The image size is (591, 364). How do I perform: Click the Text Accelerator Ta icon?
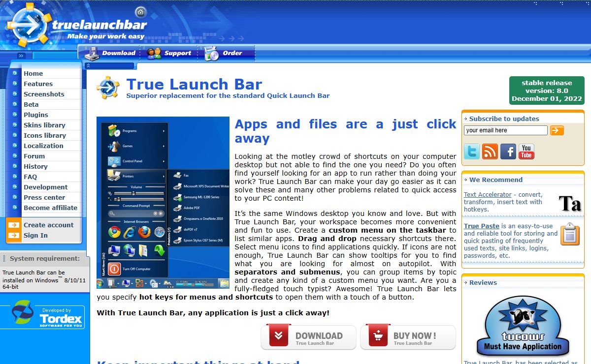pyautogui.click(x=570, y=203)
